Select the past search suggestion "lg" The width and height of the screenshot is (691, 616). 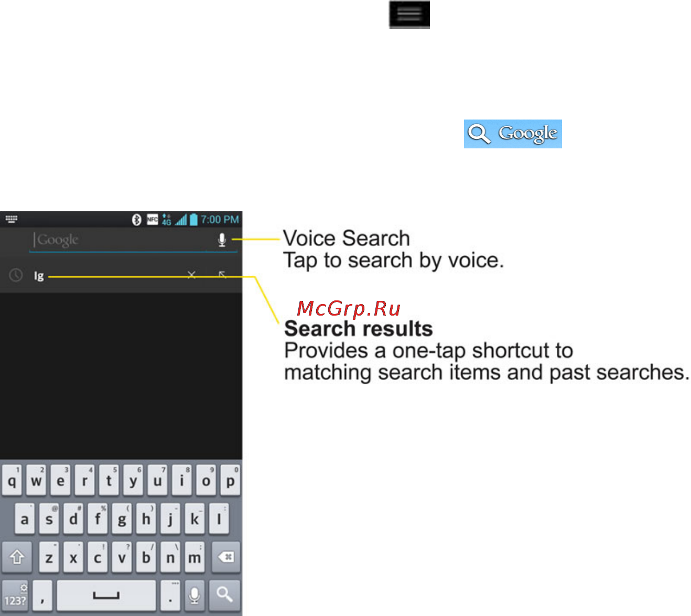coord(39,275)
